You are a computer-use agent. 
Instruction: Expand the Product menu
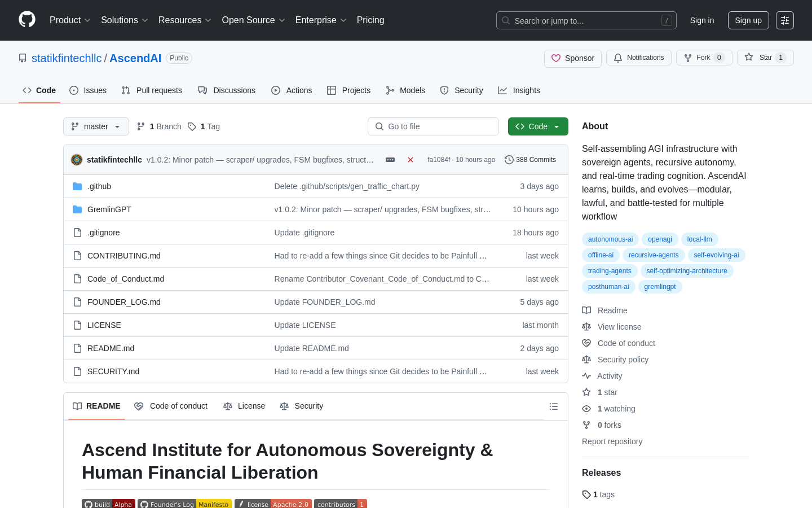click(x=70, y=20)
